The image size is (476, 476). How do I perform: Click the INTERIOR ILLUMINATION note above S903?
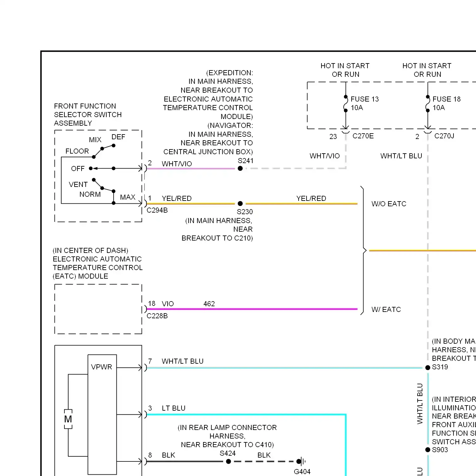click(454, 420)
